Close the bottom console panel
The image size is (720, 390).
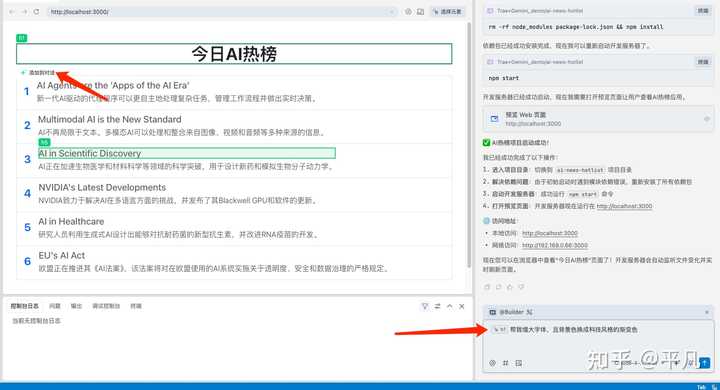pos(462,306)
